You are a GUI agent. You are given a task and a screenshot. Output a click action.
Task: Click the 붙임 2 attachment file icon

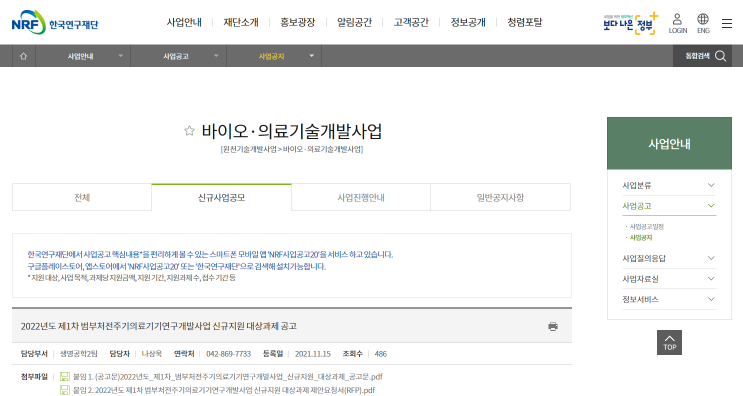[x=65, y=390]
